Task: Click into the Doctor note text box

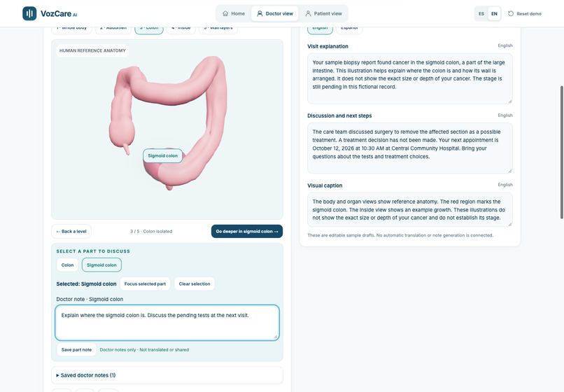Action: pos(167,323)
